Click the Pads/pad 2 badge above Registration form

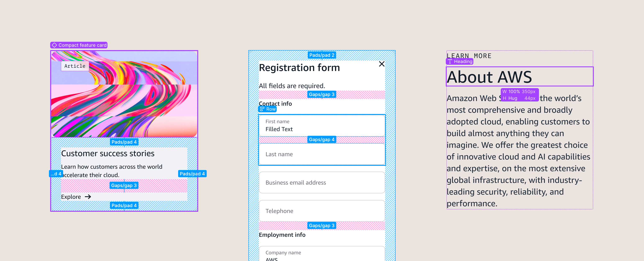(322, 55)
